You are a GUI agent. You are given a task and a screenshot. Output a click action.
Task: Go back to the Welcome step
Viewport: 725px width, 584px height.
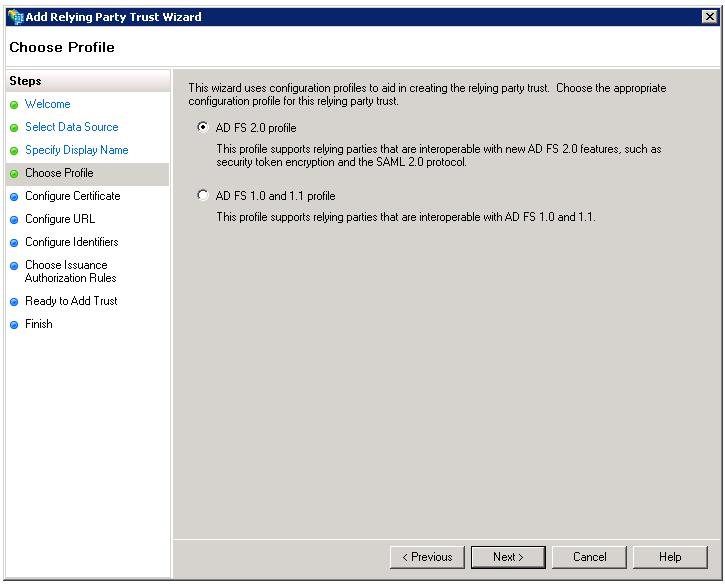pyautogui.click(x=48, y=104)
